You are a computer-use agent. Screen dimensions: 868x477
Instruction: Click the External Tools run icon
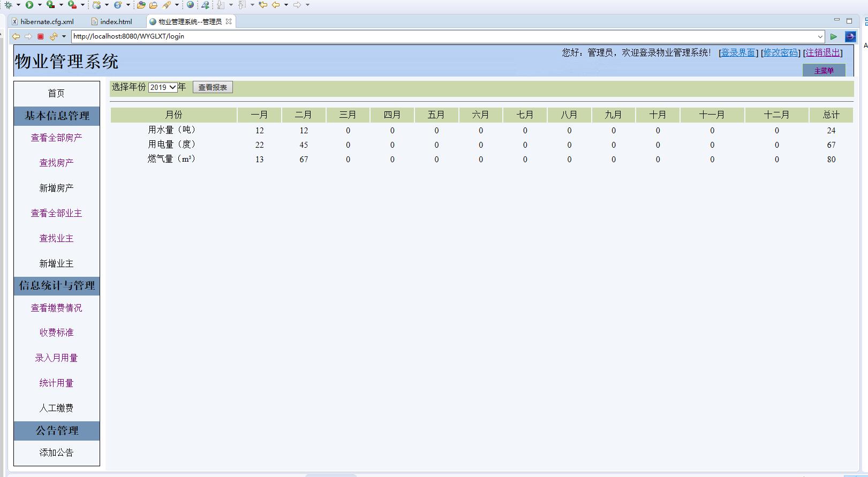coord(72,5)
